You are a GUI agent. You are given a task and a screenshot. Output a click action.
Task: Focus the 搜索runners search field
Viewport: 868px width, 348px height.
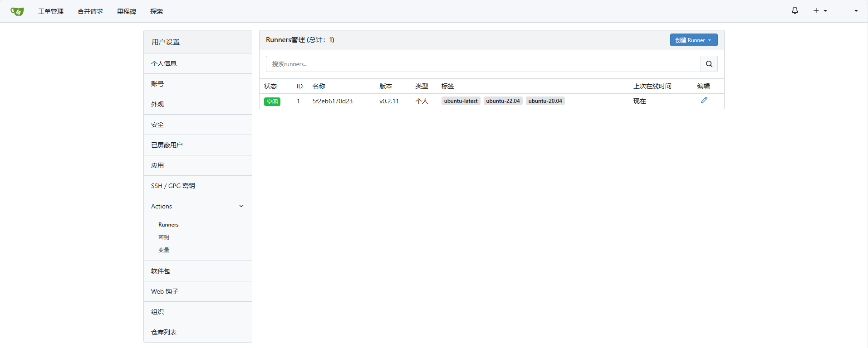(x=483, y=64)
